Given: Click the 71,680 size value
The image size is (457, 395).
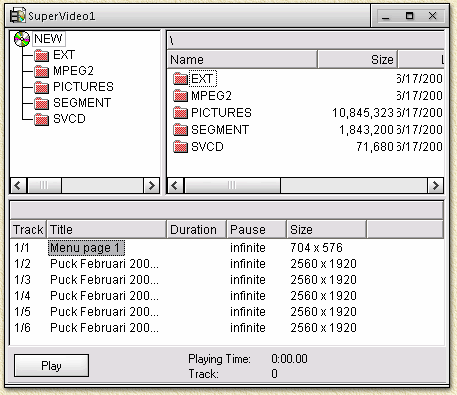Looking at the screenshot, I should coord(375,147).
